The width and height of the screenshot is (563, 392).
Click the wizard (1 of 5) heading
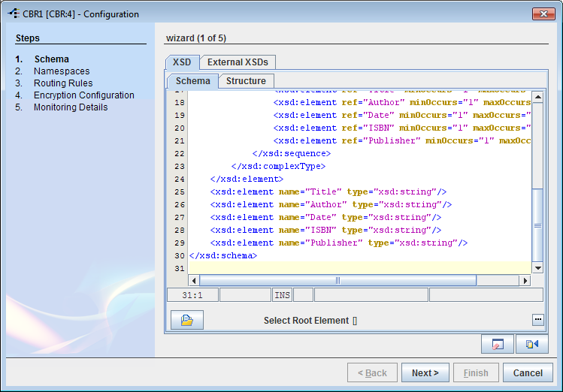tap(196, 38)
